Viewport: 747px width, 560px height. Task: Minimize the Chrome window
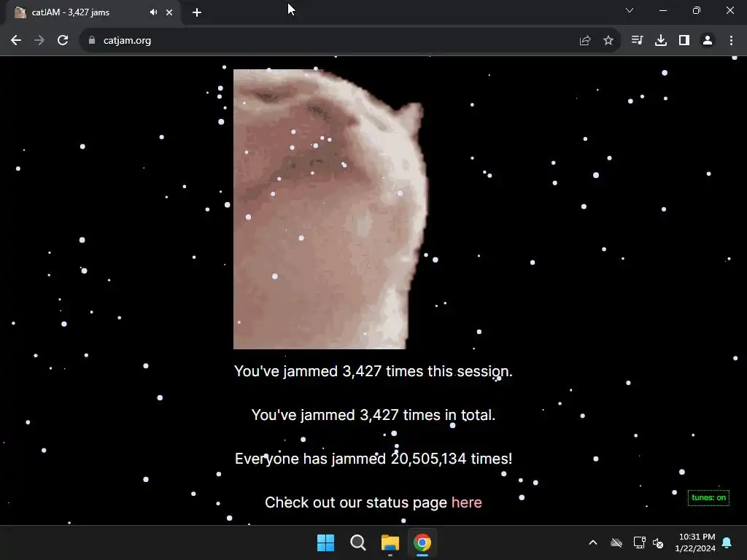point(662,10)
